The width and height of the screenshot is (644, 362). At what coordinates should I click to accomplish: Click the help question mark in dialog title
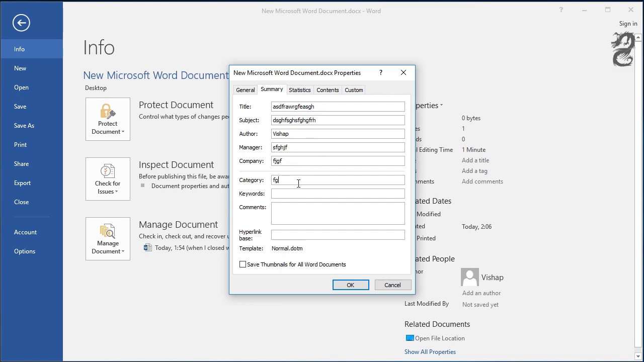381,72
